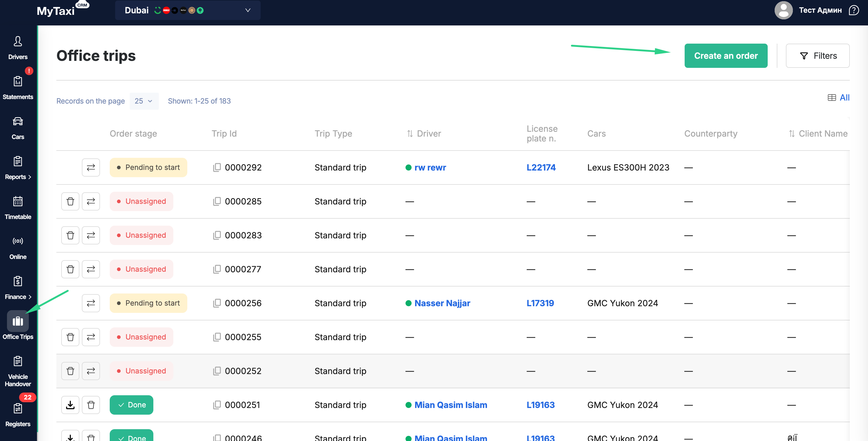
Task: Open the Statements sidebar item
Action: (x=18, y=88)
